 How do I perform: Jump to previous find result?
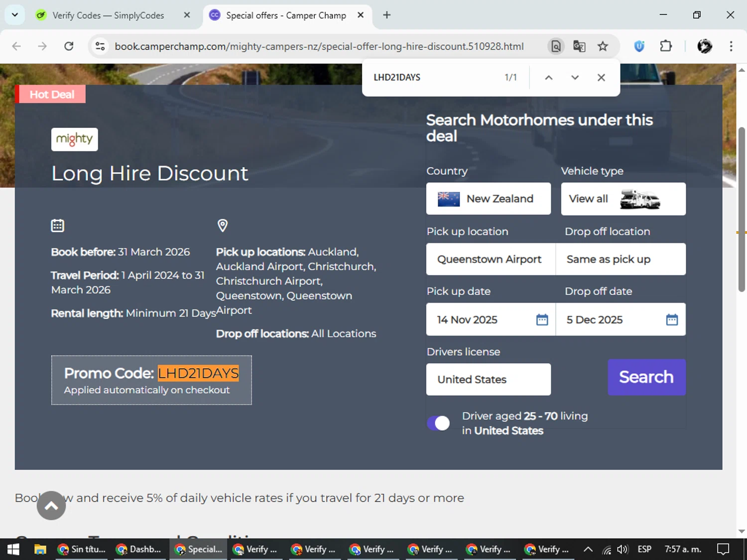point(549,77)
